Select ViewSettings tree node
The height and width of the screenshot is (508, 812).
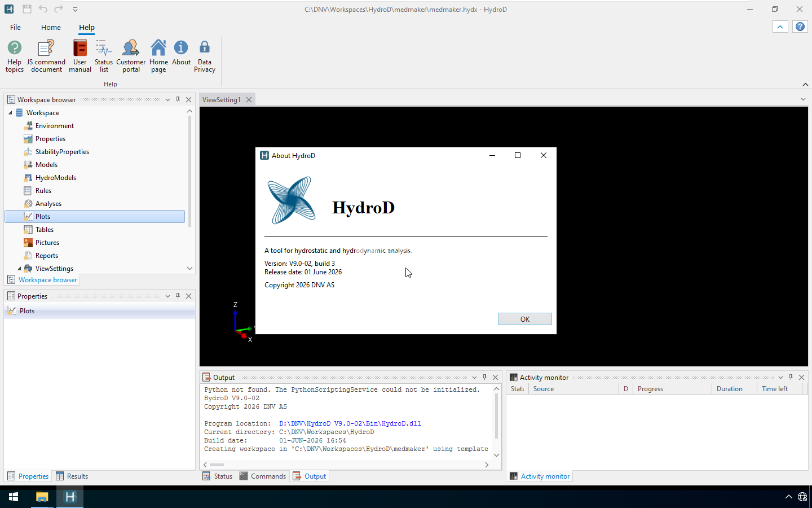54,269
